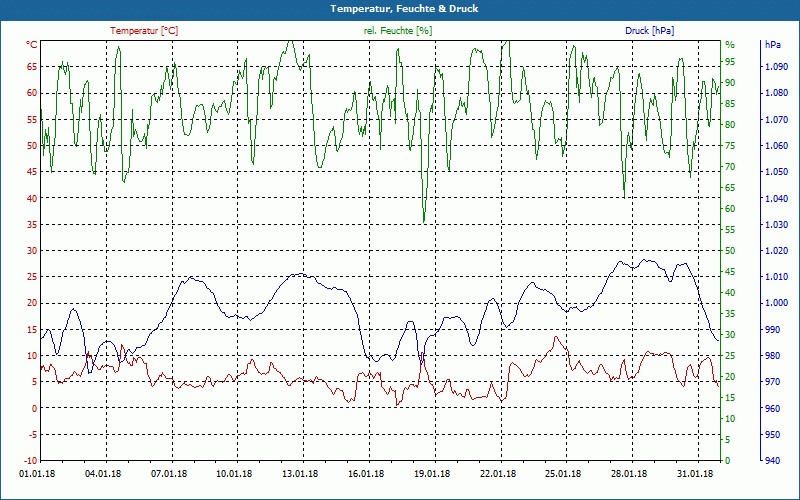Click date label '31.01.18' on the x-axis
This screenshot has height=500, width=800.
click(695, 473)
